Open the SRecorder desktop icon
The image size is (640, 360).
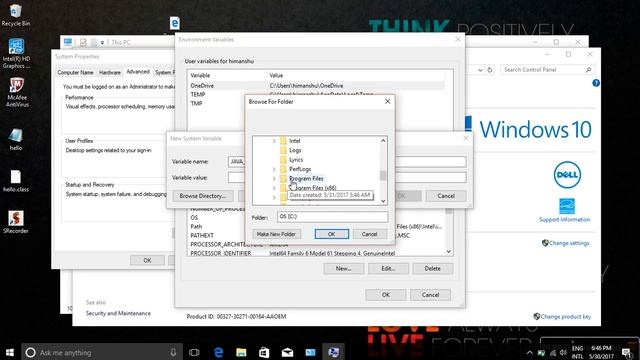click(16, 222)
